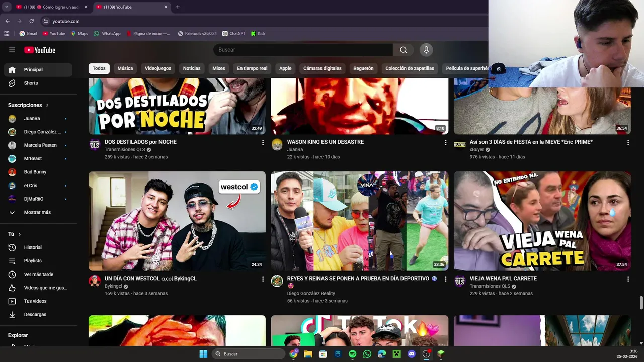This screenshot has width=644, height=362.
Task: Open WhatsApp from the taskbar
Action: (x=367, y=354)
